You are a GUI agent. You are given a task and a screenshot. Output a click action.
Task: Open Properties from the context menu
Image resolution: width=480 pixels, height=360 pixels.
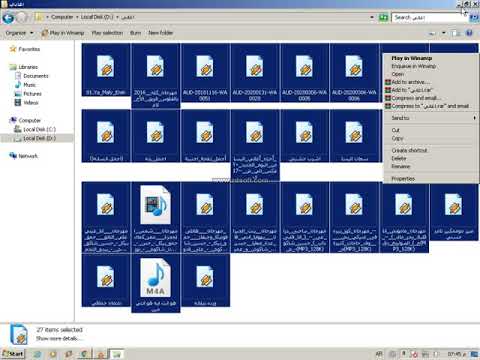coord(431,179)
